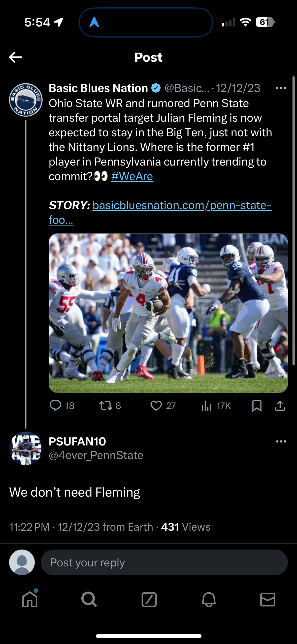
Task: Open the basicbluesnation.com story link
Action: pos(181,206)
